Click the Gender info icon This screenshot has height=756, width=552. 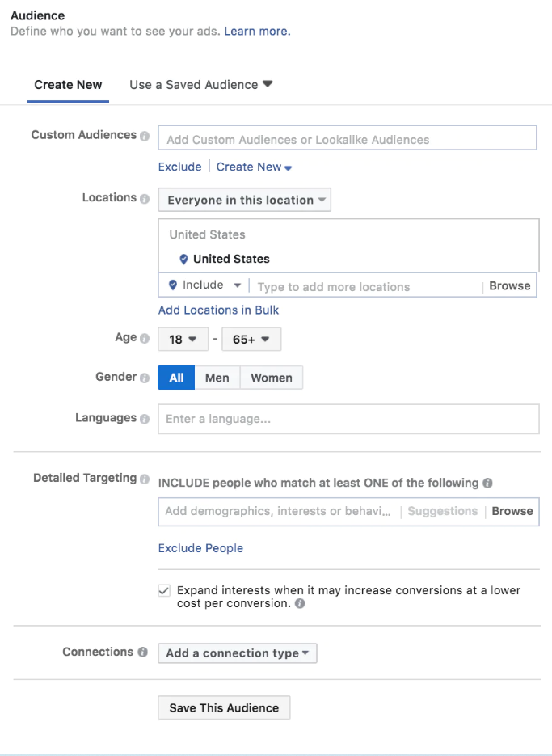coord(145,378)
